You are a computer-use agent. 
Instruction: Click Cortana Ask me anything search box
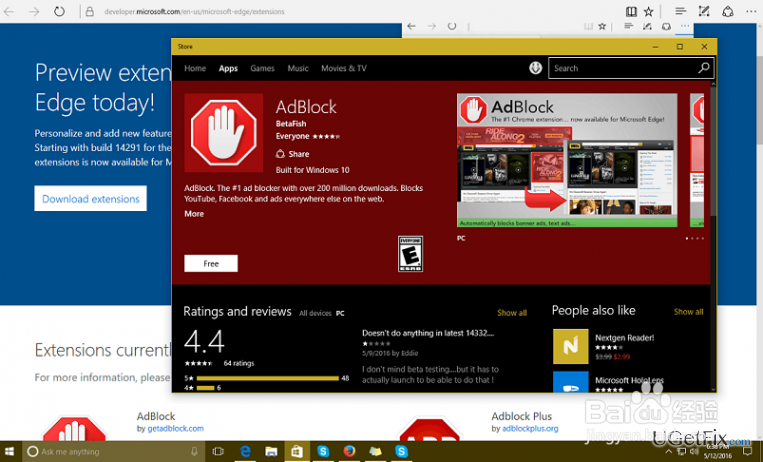pos(112,451)
